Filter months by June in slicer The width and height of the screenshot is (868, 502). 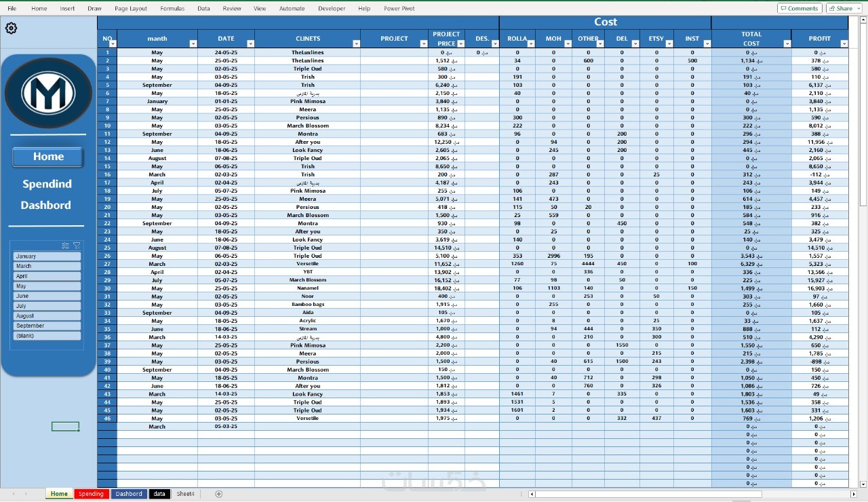[47, 296]
